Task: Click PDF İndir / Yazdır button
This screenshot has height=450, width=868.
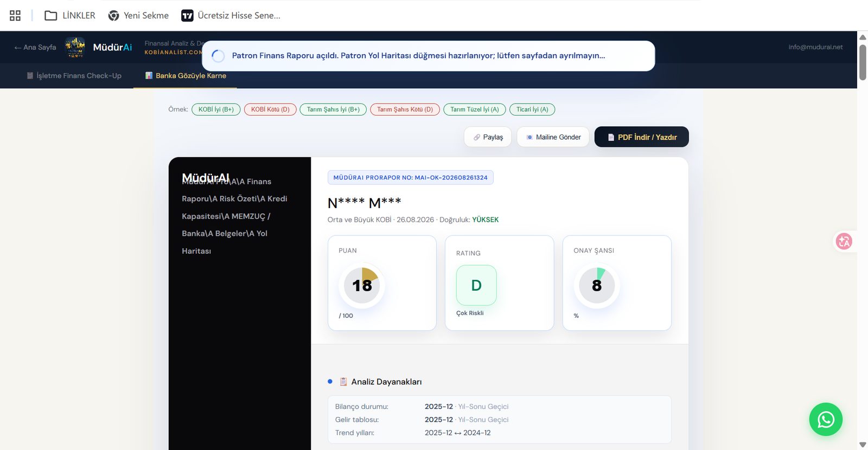Action: tap(642, 137)
